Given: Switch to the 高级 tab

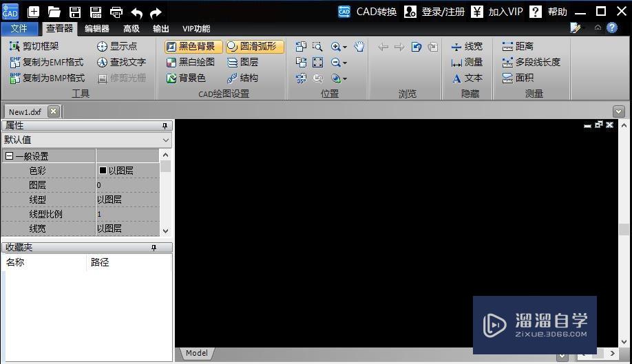Looking at the screenshot, I should [131, 29].
